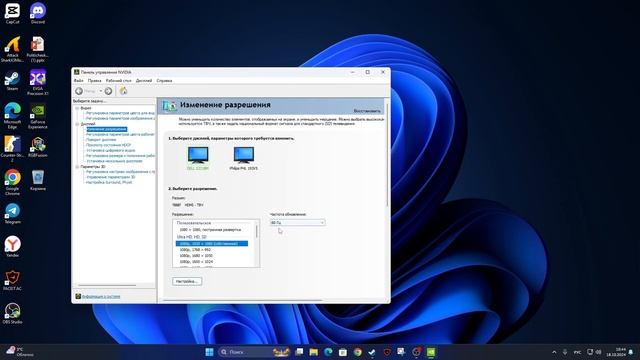Select the DELL monitor thumbnail

[198, 158]
